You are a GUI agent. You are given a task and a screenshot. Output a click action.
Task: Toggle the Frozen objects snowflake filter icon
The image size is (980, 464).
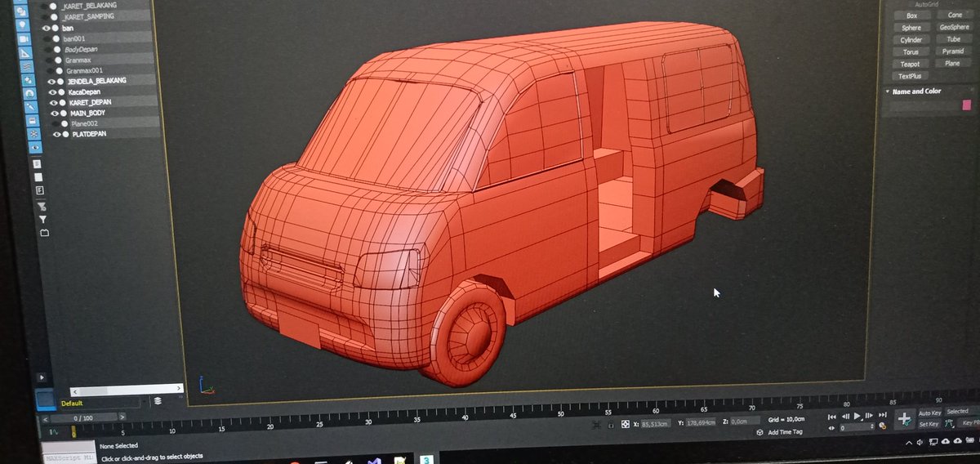pos(33,133)
